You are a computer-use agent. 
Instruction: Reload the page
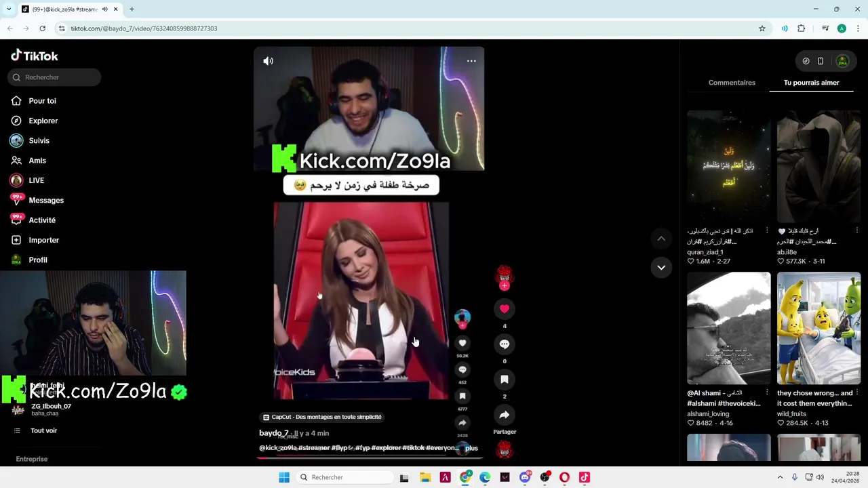tap(42, 28)
